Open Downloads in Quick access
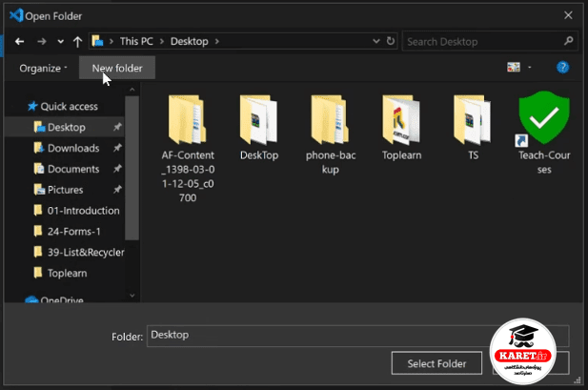 tap(73, 148)
